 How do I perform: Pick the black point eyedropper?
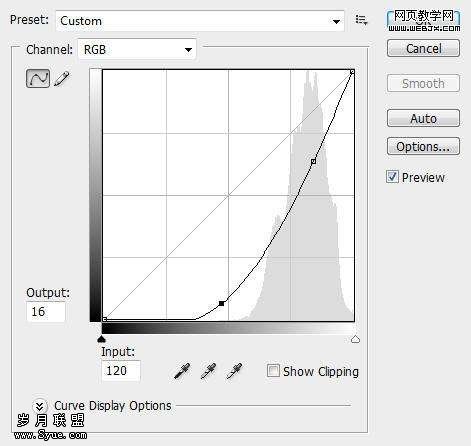(182, 371)
